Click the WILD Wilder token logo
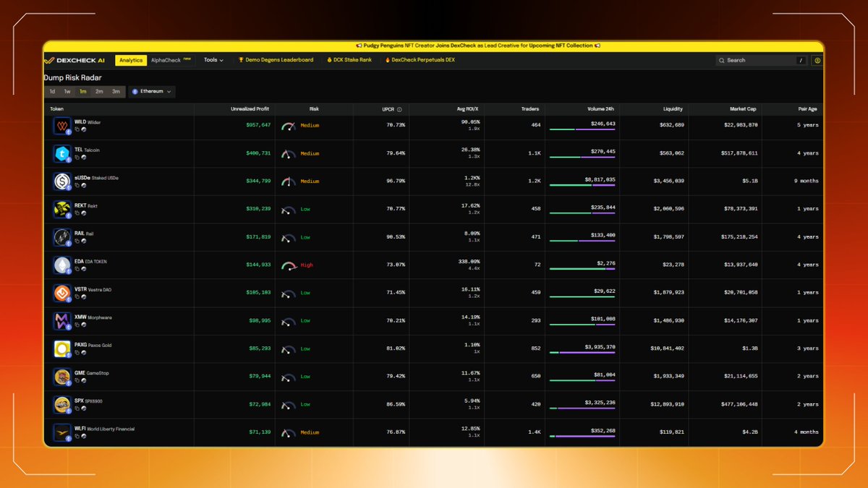 [61, 125]
